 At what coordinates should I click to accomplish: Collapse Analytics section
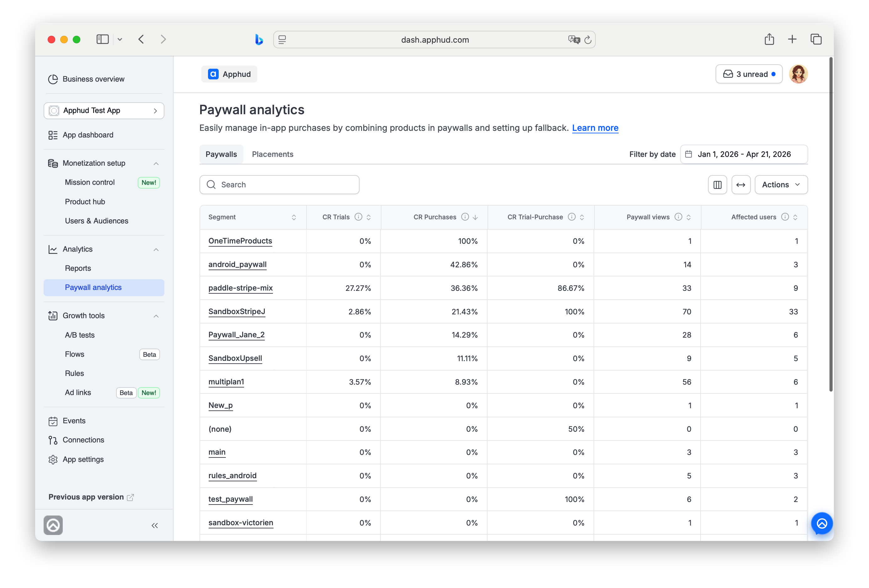point(156,249)
